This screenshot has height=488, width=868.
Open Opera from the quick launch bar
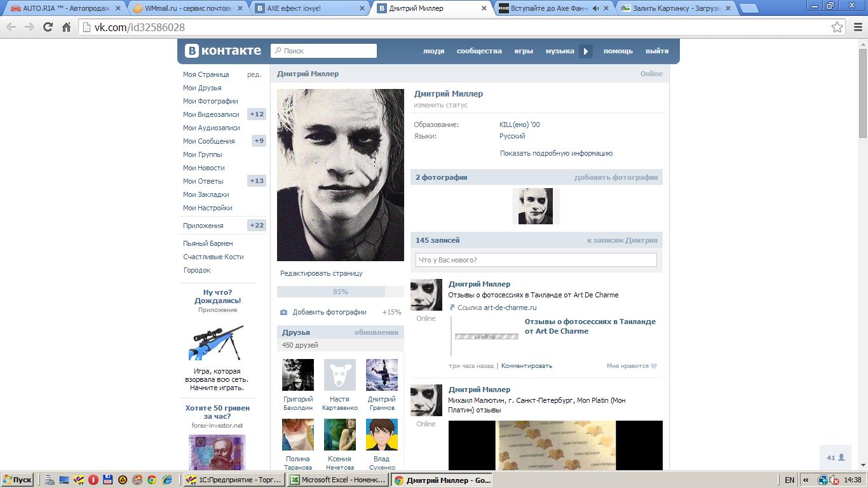click(93, 480)
